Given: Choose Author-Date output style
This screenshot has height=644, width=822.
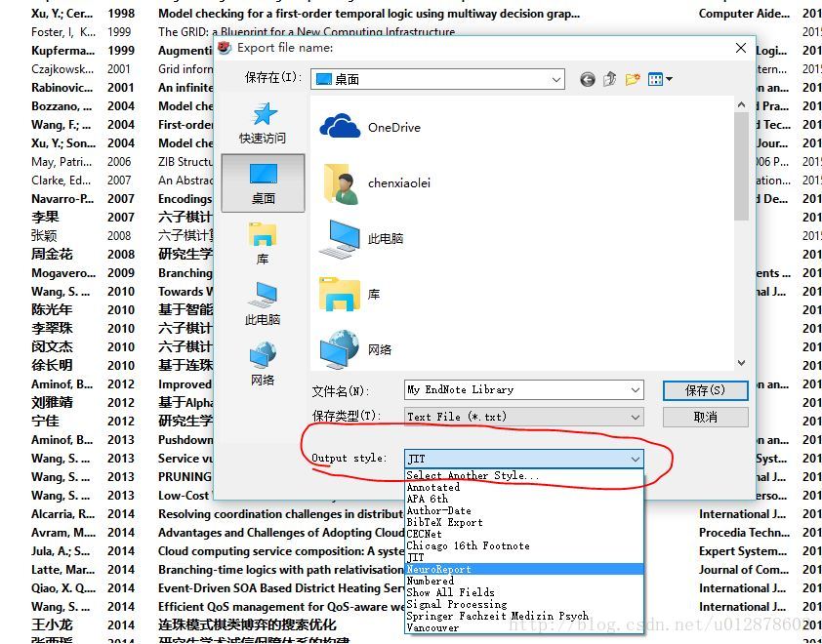Looking at the screenshot, I should [x=524, y=510].
